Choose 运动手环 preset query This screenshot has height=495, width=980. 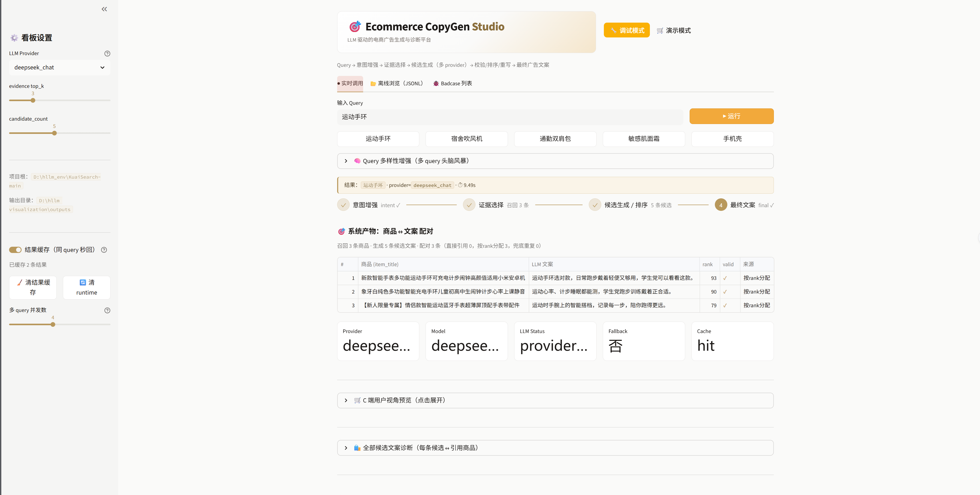378,139
